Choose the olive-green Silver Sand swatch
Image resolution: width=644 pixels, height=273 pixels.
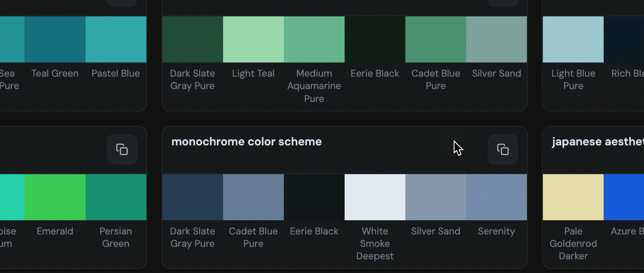click(x=496, y=39)
